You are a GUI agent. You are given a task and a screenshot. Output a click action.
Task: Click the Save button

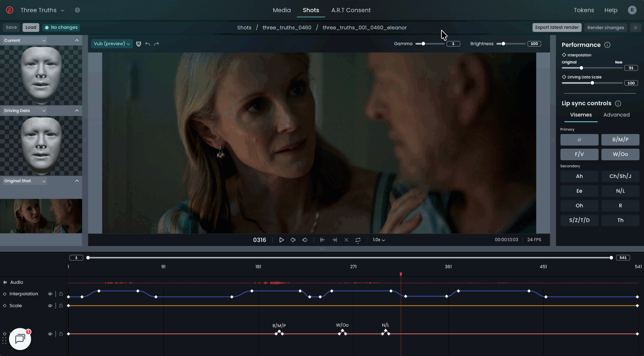(11, 27)
